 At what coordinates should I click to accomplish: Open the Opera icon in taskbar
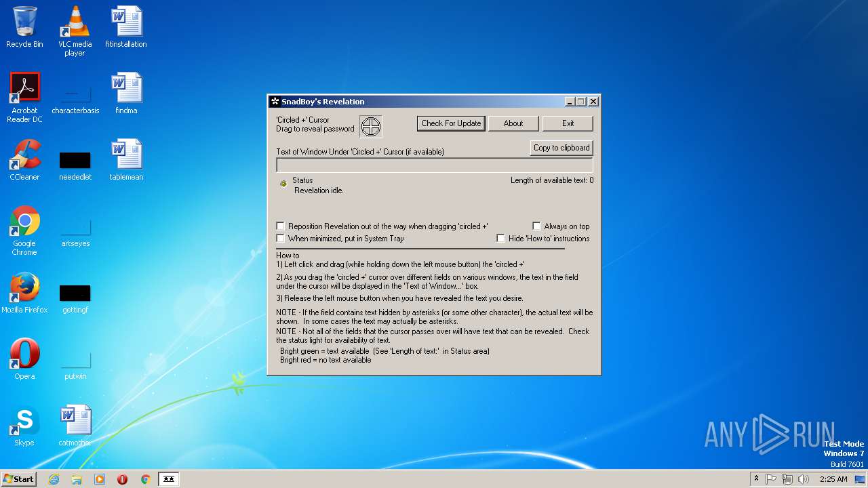[x=123, y=479]
